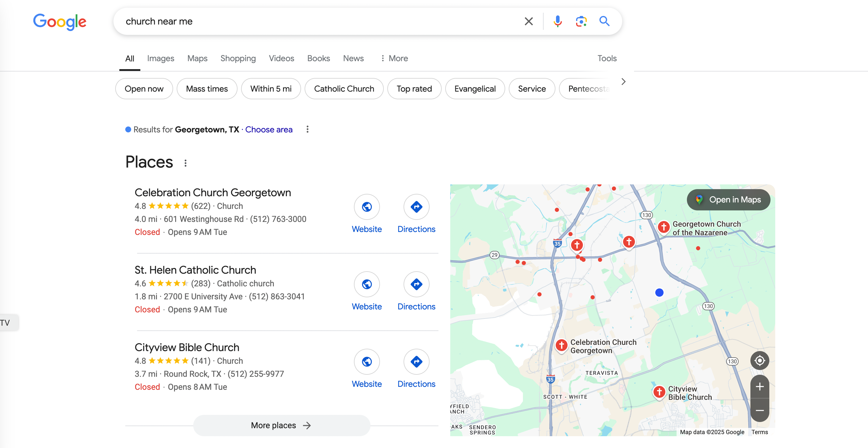Viewport: 868px width, 448px height.
Task: Open Google Lens image search
Action: [581, 21]
